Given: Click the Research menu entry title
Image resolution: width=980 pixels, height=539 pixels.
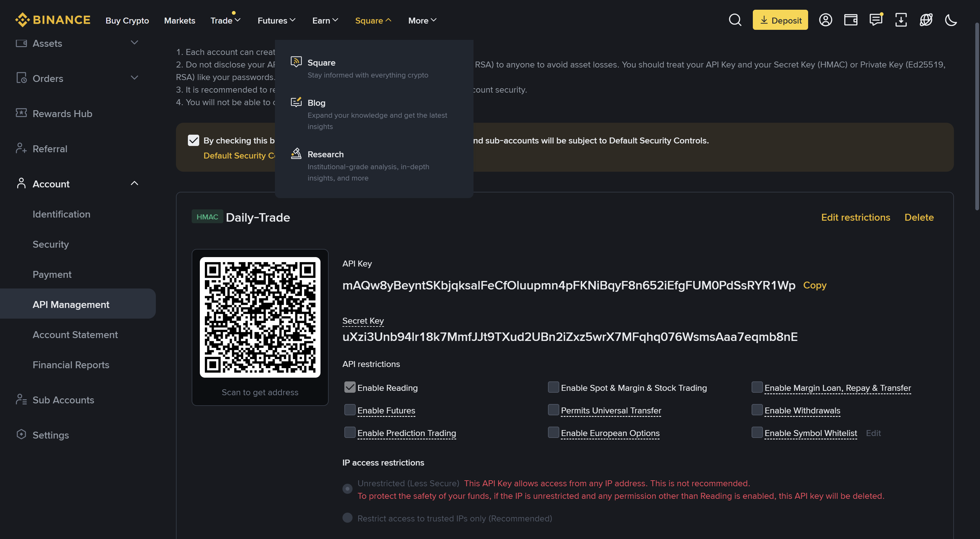Looking at the screenshot, I should (x=325, y=154).
